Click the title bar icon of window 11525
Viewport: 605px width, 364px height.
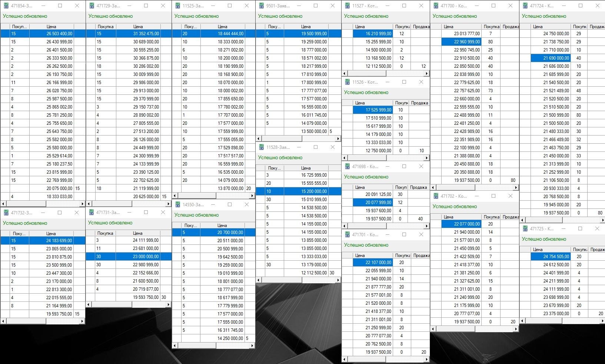click(177, 6)
